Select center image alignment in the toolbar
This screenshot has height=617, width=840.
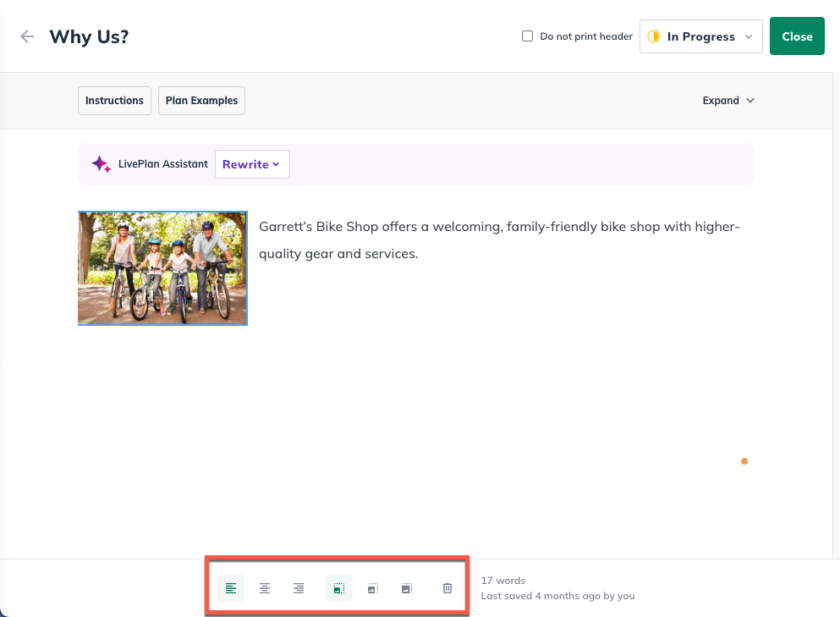[265, 588]
